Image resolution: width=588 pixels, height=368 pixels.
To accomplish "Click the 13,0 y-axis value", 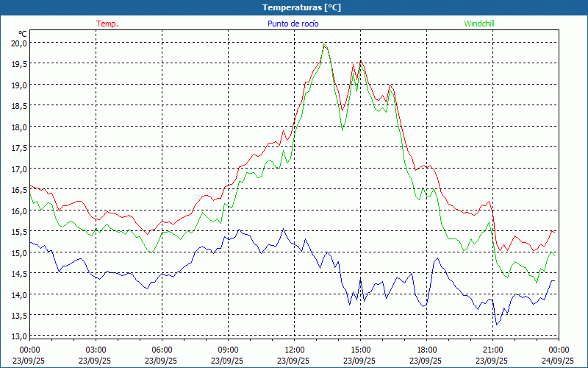I will click(x=18, y=336).
